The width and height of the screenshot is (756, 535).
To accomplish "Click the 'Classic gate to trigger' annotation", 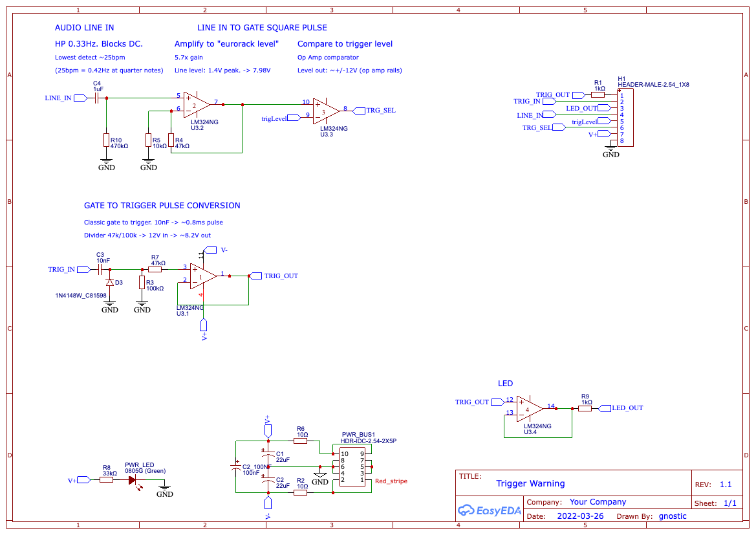I will click(153, 223).
